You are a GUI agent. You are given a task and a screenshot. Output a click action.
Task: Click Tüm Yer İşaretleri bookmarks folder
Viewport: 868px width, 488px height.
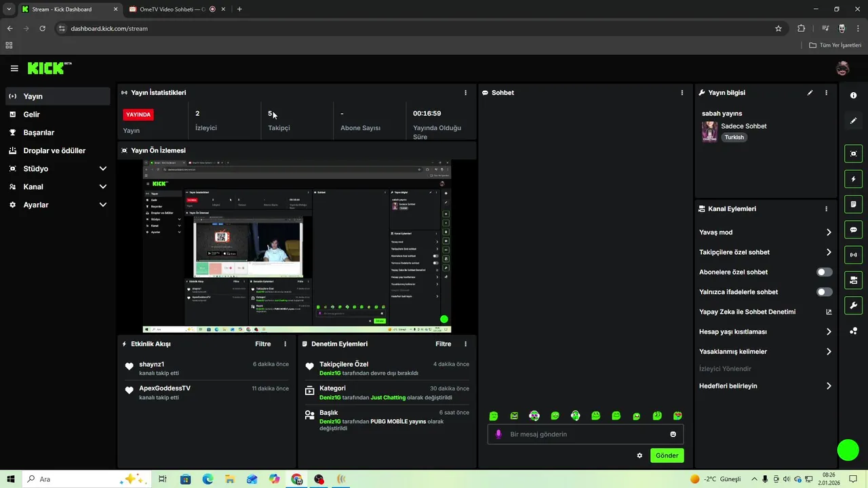[835, 45]
